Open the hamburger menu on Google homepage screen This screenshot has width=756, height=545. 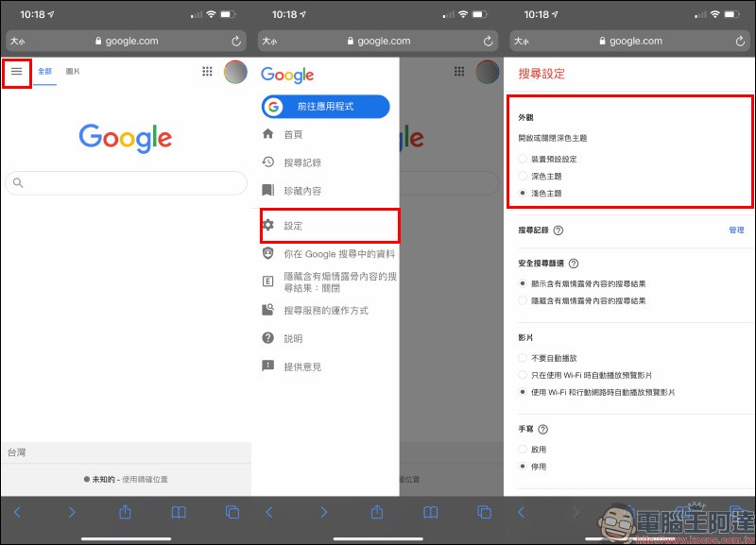coord(17,72)
